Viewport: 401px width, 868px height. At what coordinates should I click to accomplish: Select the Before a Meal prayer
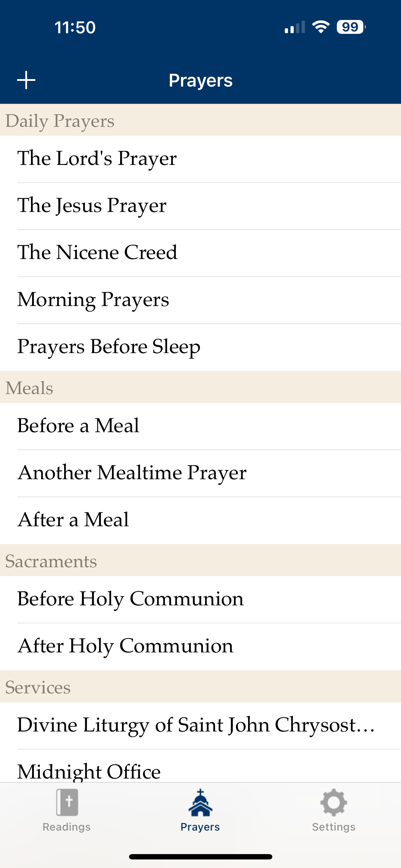78,426
